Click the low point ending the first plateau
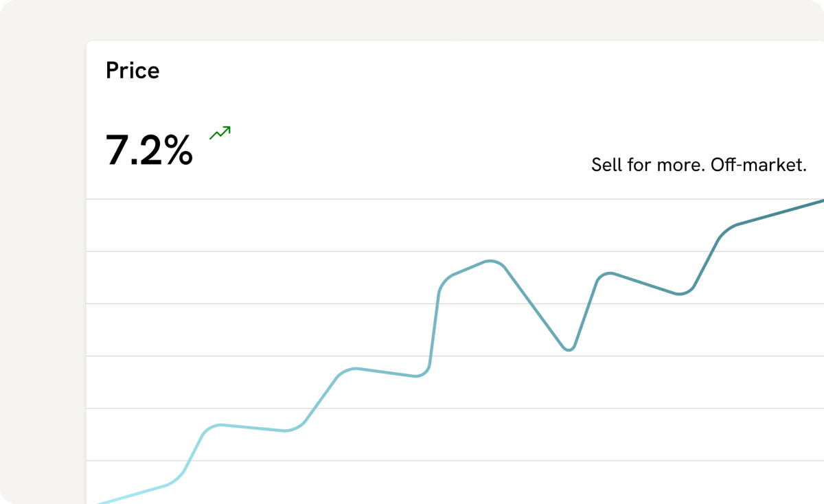 [286, 431]
